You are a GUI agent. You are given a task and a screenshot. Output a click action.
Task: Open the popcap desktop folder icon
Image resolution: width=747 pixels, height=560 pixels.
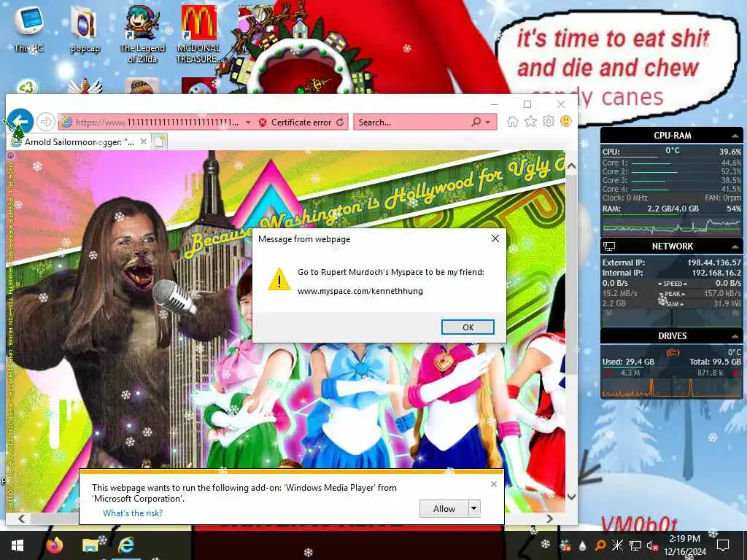click(x=85, y=29)
